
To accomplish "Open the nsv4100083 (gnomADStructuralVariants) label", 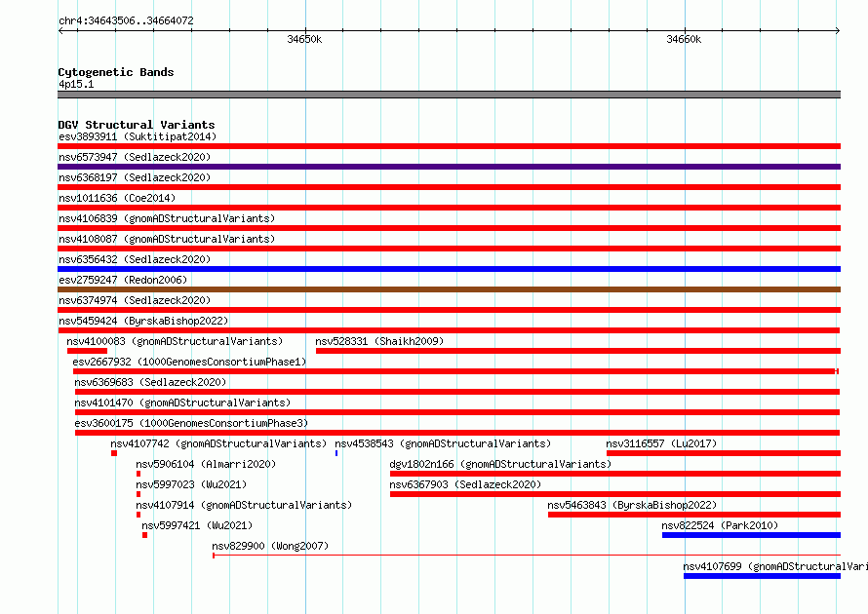I will pyautogui.click(x=175, y=341).
